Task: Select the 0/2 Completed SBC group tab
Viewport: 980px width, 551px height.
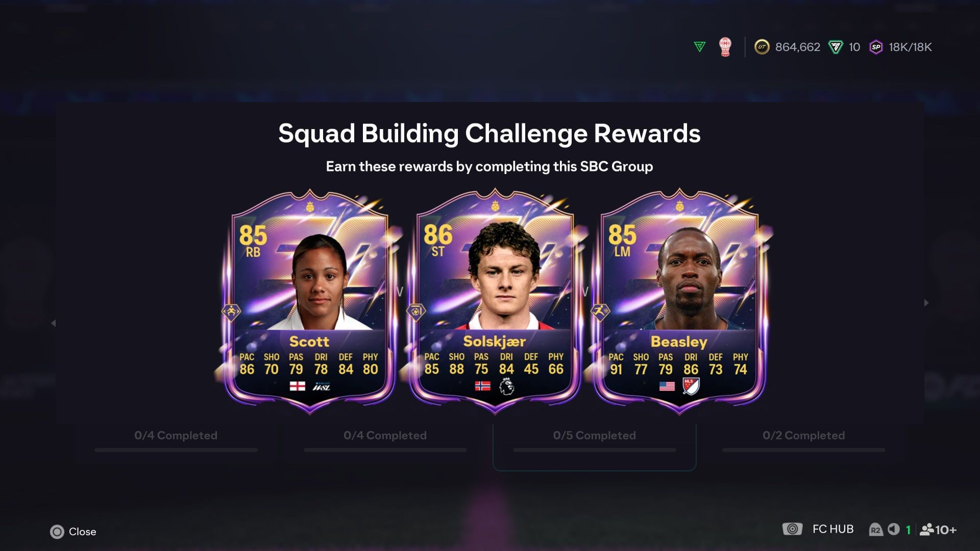Action: (804, 443)
